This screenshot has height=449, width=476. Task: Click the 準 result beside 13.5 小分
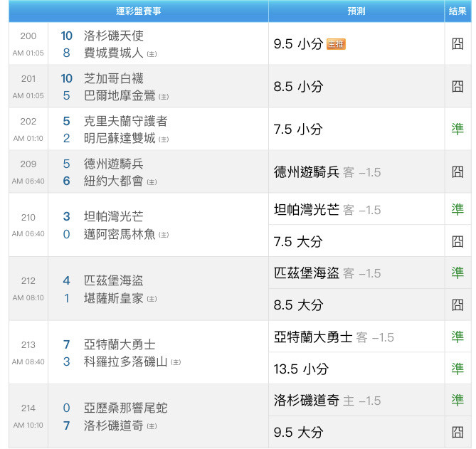pyautogui.click(x=458, y=369)
